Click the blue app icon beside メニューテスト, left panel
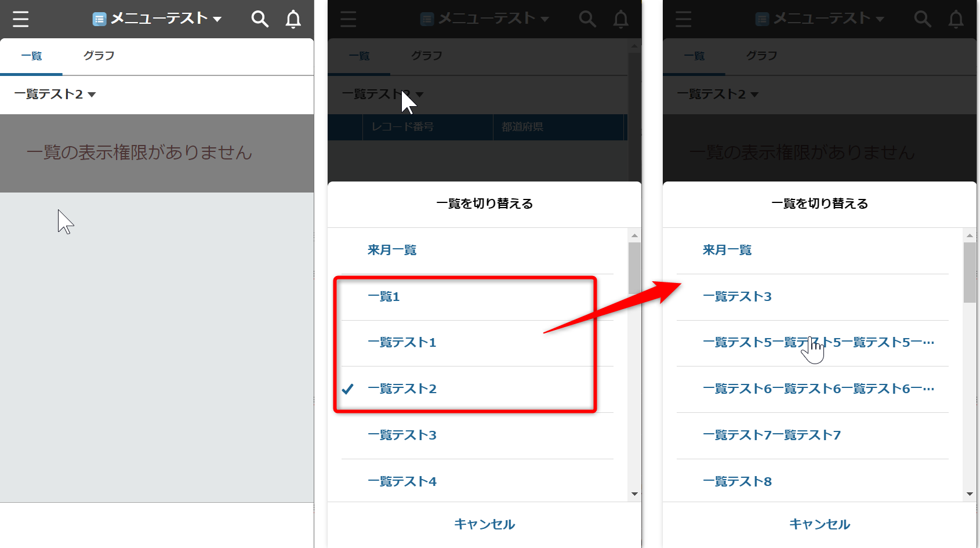The height and width of the screenshot is (548, 980). (x=99, y=19)
